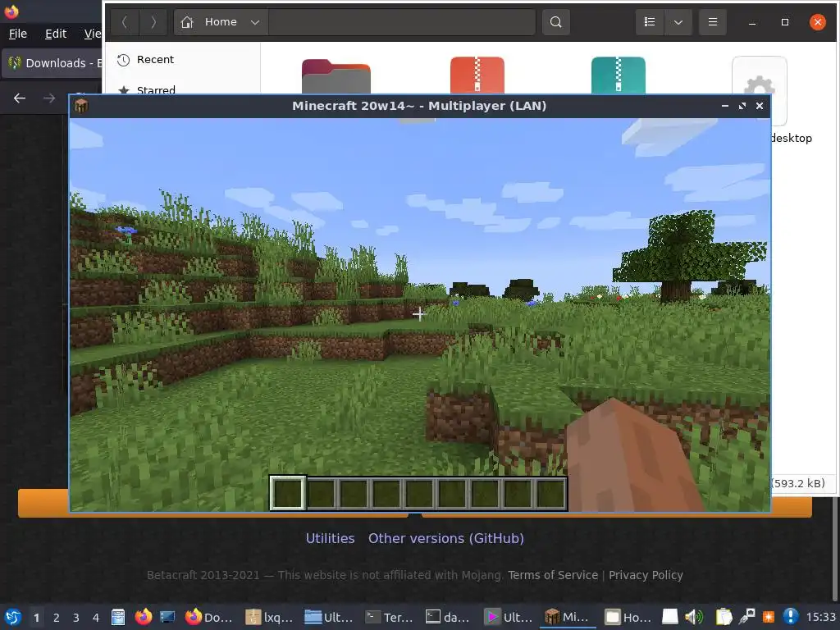
Task: Select the folder icon in Files
Action: pyautogui.click(x=336, y=76)
